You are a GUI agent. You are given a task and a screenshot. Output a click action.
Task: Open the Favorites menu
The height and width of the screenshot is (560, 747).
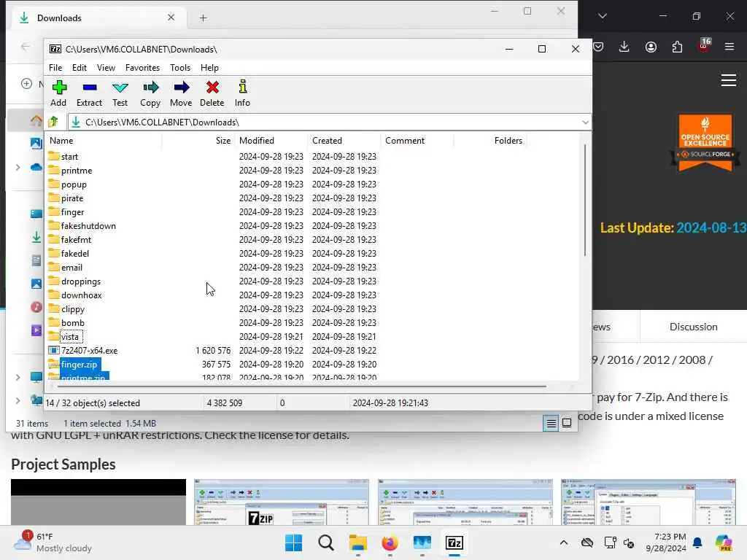[x=142, y=68]
